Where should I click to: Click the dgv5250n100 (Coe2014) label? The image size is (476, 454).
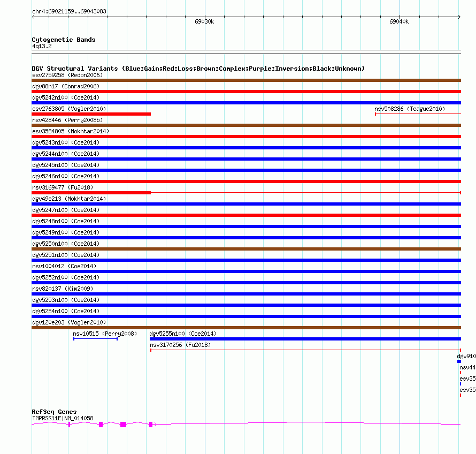tap(66, 244)
